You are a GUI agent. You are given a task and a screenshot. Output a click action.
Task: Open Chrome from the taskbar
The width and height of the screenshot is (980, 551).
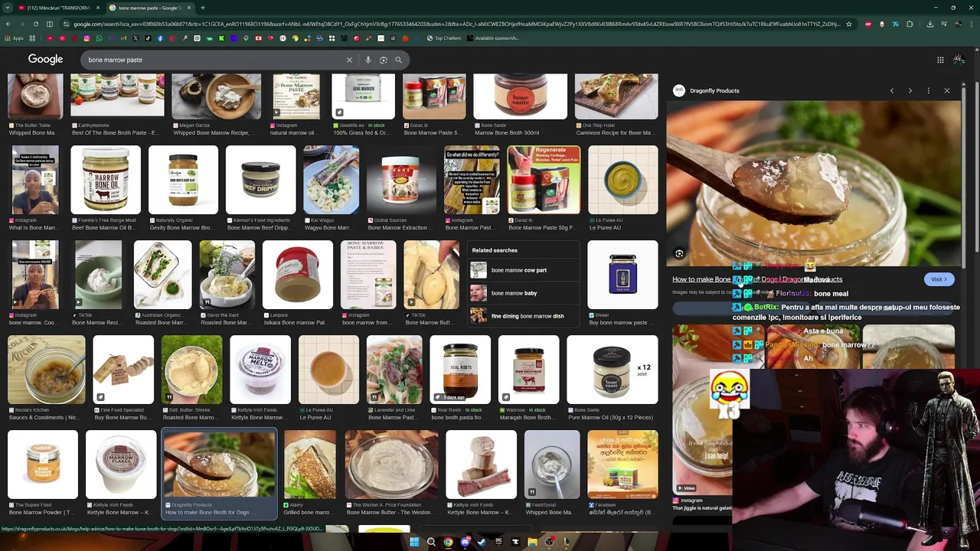pyautogui.click(x=448, y=542)
